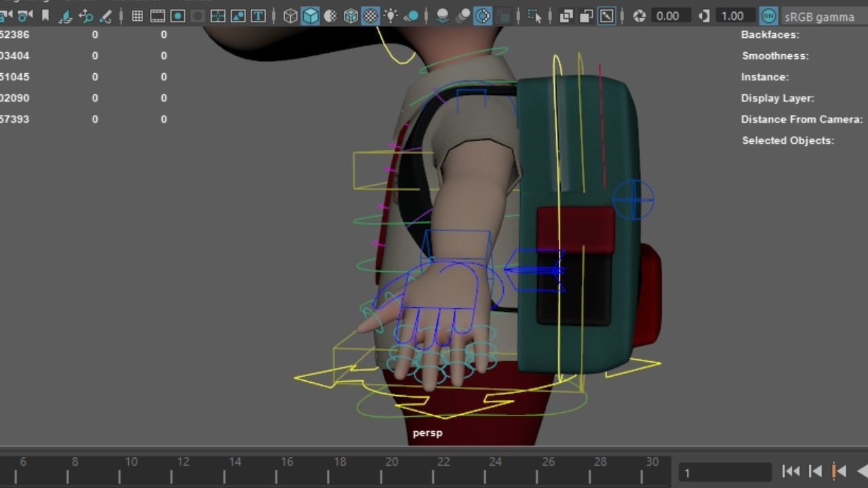This screenshot has width=868, height=488.
Task: Click the 2D pan/zoom icon
Action: pos(85,16)
